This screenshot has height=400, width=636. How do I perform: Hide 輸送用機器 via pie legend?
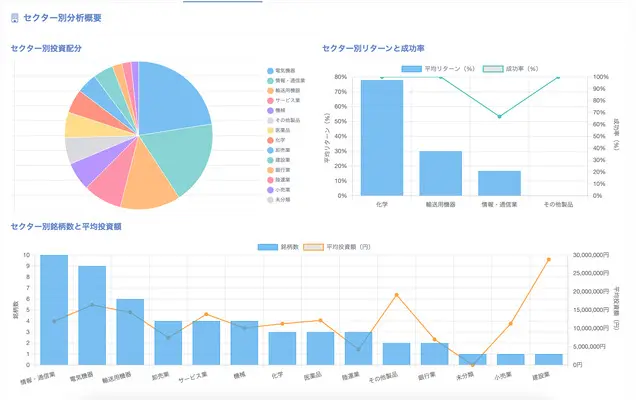coord(284,90)
